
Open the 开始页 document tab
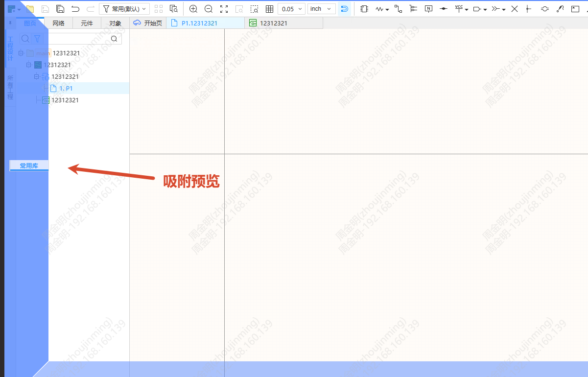point(148,23)
